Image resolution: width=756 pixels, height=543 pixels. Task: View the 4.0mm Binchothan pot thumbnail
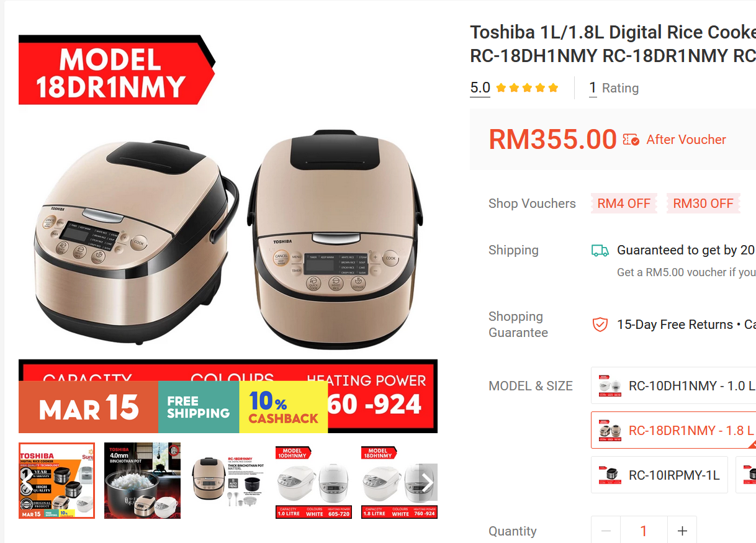(142, 480)
